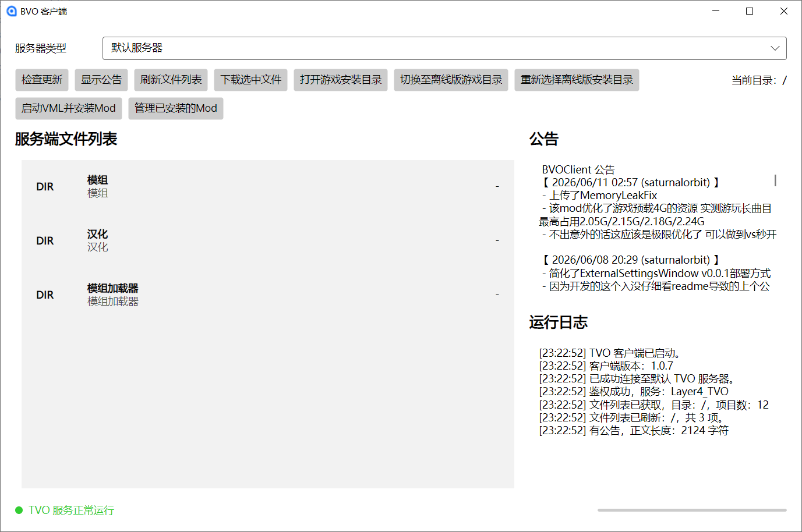Click the green service status indicator dot
This screenshot has width=802, height=532.
tap(19, 510)
